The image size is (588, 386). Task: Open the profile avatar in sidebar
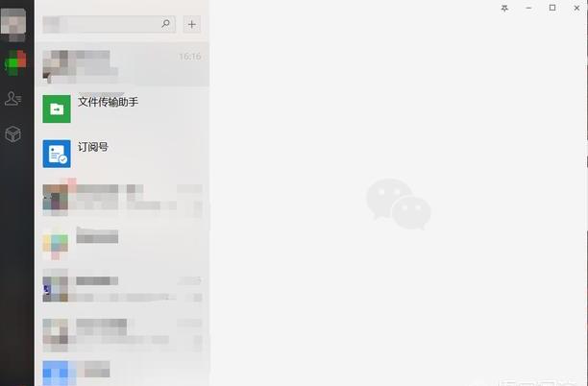13,24
